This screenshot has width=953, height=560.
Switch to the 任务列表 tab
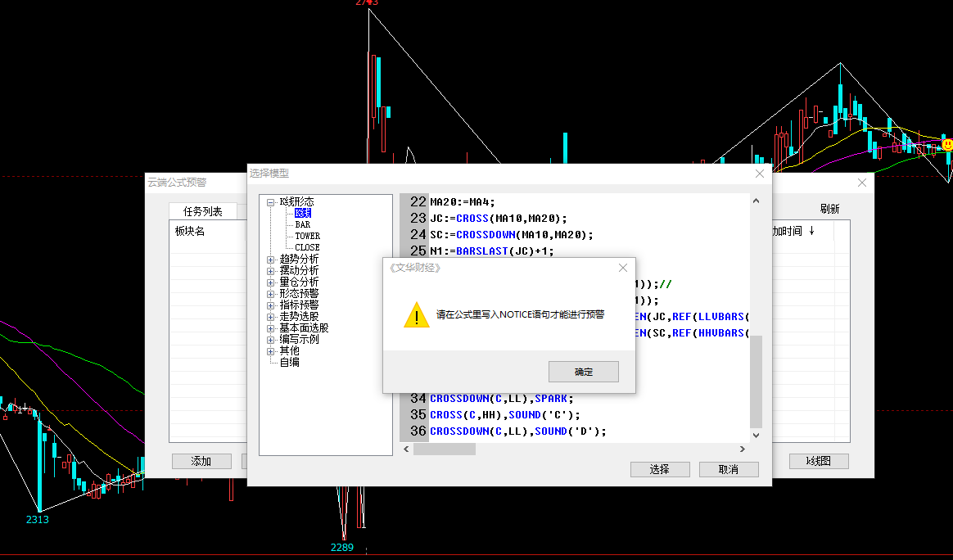[x=202, y=211]
